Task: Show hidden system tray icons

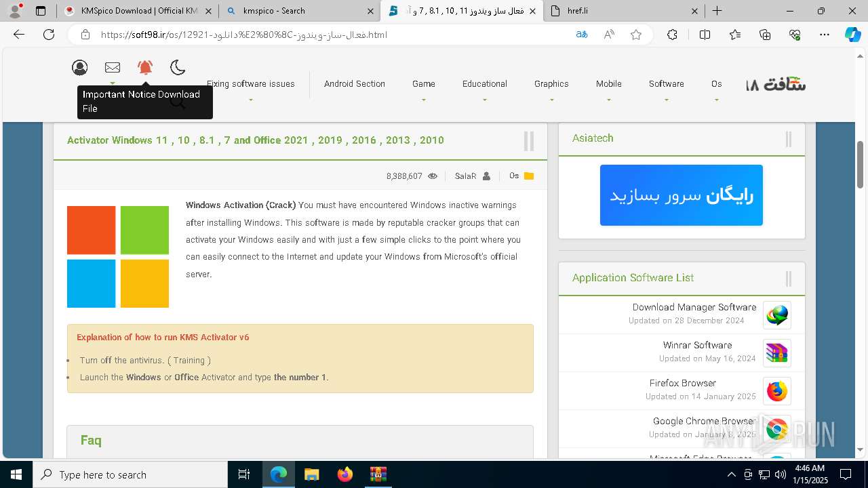Action: coord(731,474)
